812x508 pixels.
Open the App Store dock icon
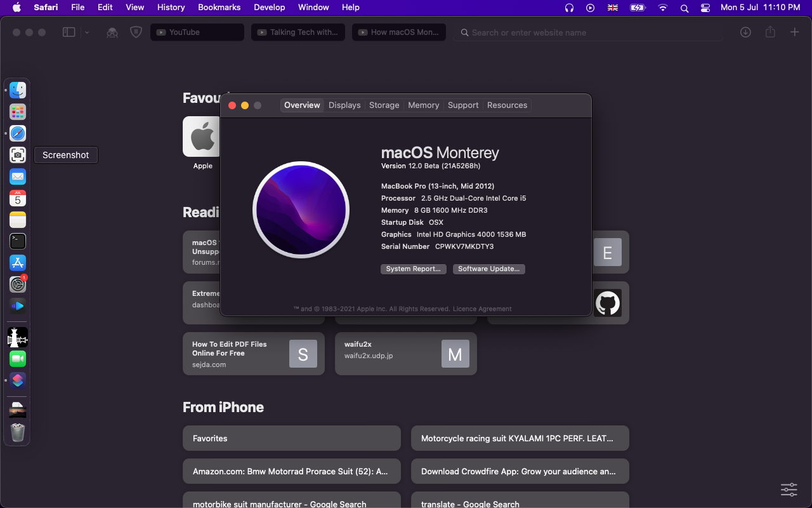(18, 263)
